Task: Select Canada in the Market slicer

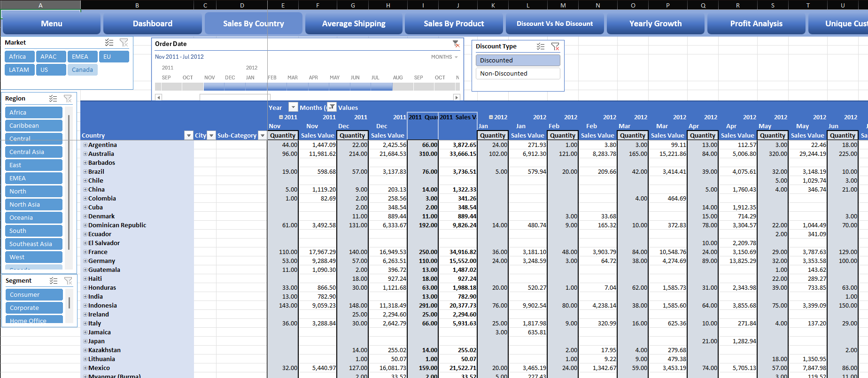Action: (82, 69)
